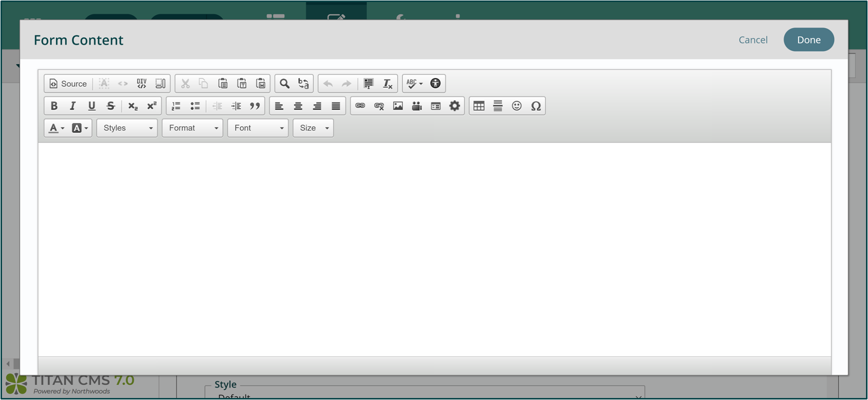Click the Increase Indent icon
The width and height of the screenshot is (868, 400).
(x=236, y=106)
